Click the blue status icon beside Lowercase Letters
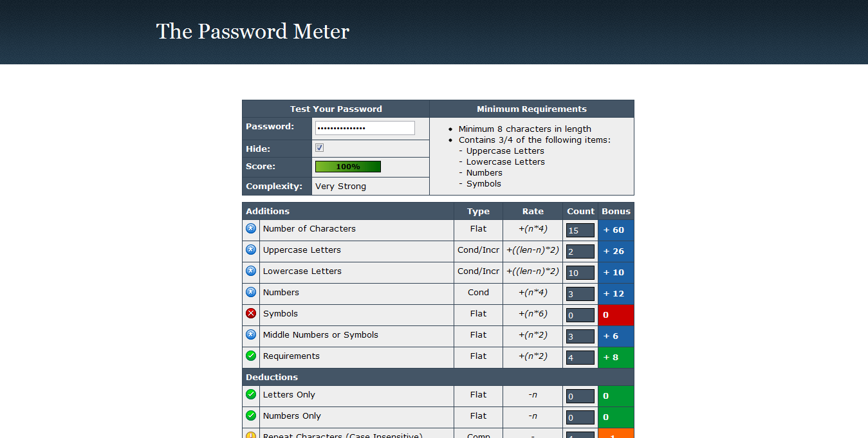Image resolution: width=868 pixels, height=438 pixels. pos(251,271)
